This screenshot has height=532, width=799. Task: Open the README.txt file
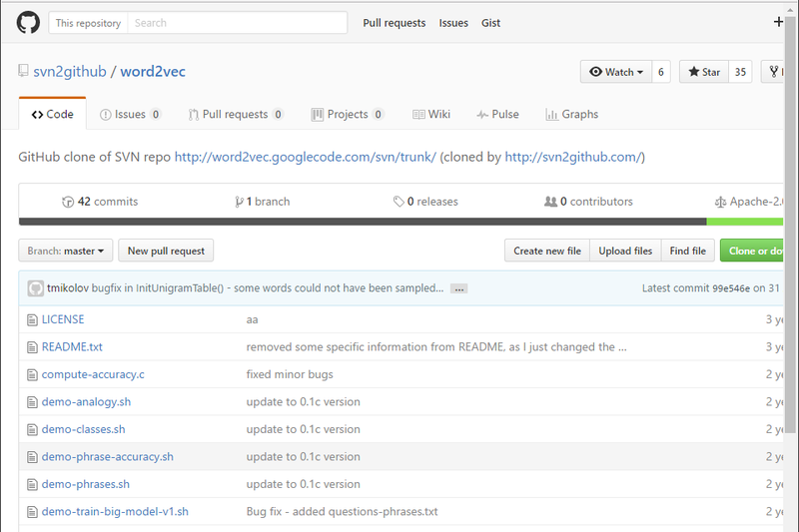72,346
